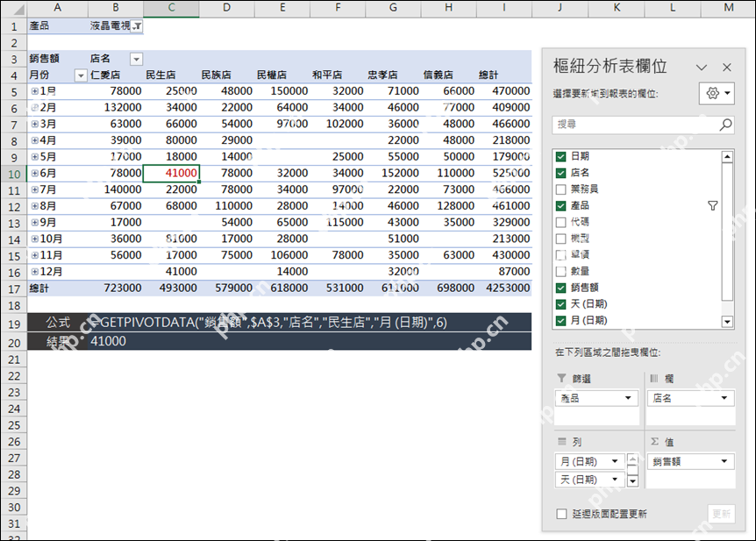The height and width of the screenshot is (541, 756).
Task: Open the field list Tools gear menu
Action: [x=717, y=93]
